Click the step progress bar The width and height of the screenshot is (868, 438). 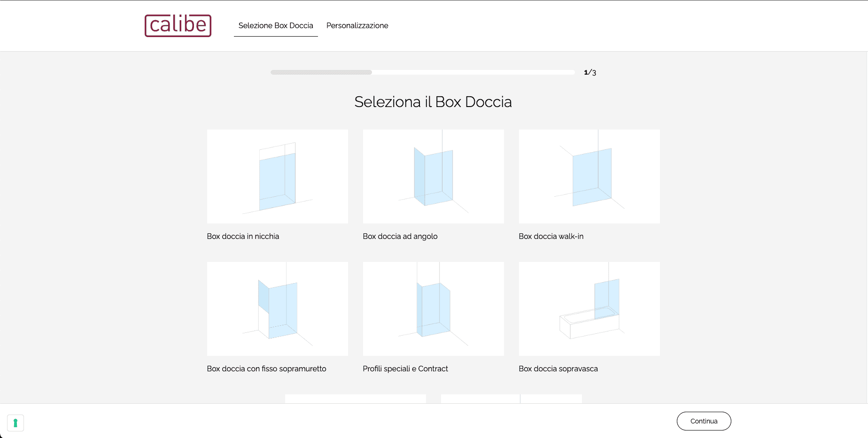coord(422,72)
